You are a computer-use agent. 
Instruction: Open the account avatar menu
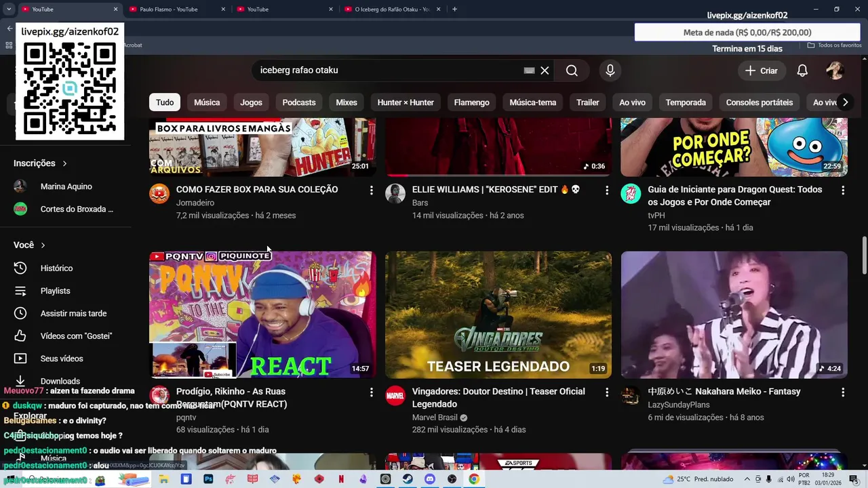tap(835, 70)
